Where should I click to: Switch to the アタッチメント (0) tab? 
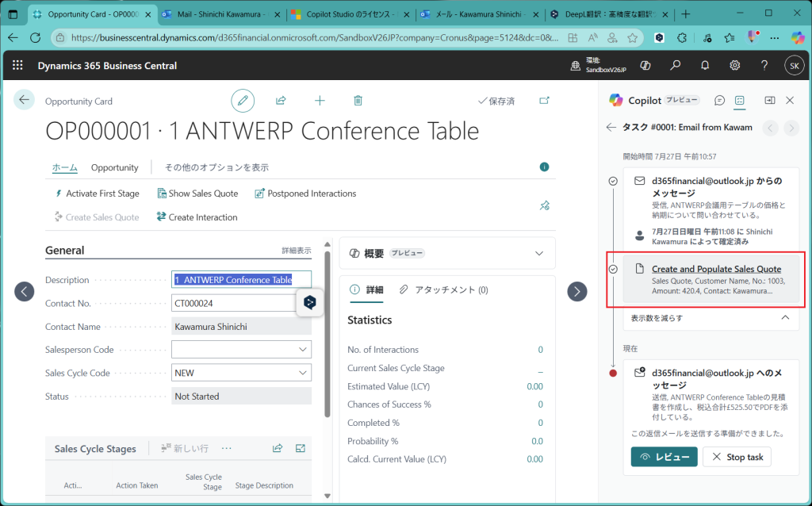point(443,290)
